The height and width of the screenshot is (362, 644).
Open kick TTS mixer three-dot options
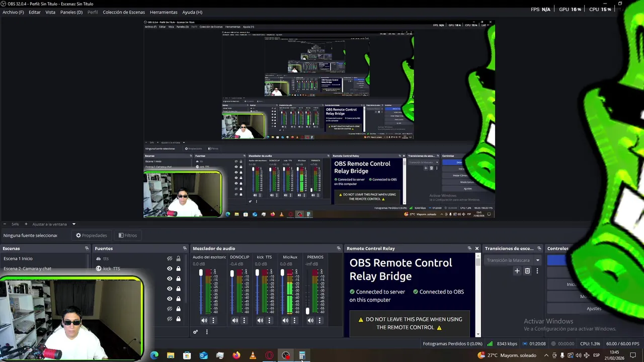[269, 320]
